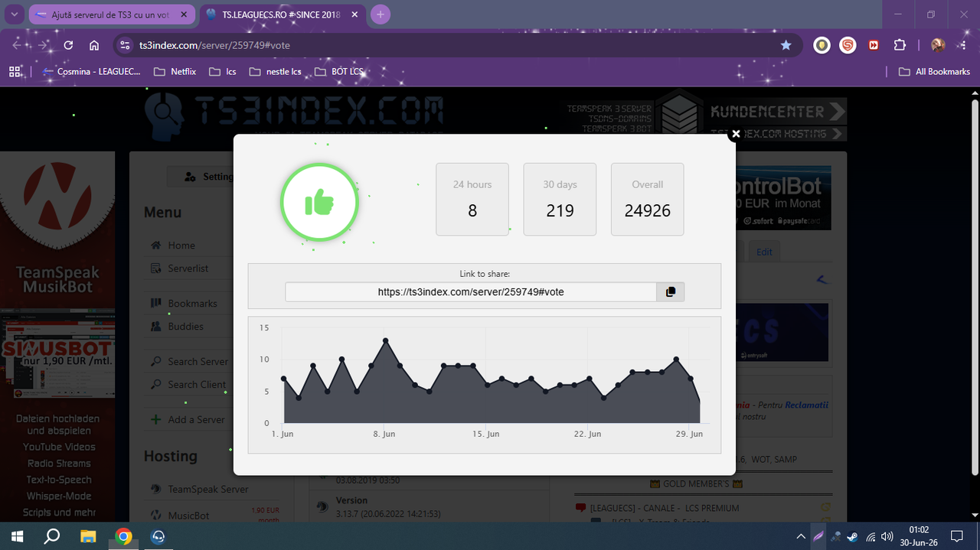Open the All Bookmarks folder

pyautogui.click(x=933, y=71)
